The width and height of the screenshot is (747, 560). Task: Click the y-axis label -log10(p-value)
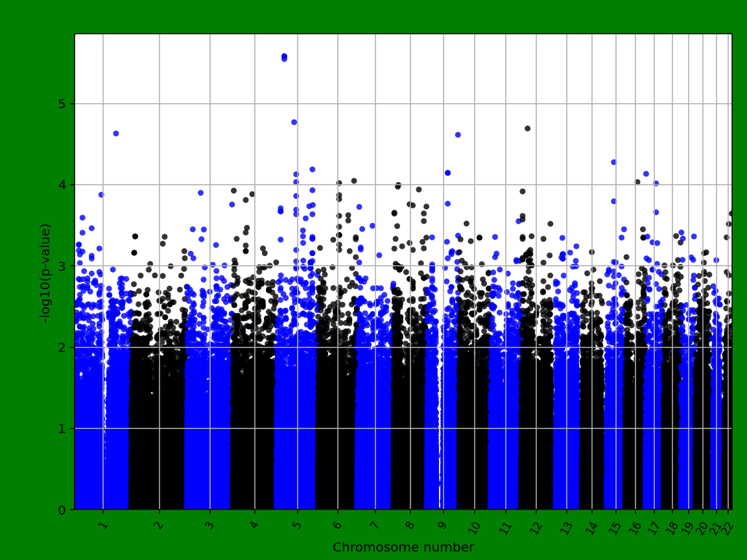tap(43, 272)
